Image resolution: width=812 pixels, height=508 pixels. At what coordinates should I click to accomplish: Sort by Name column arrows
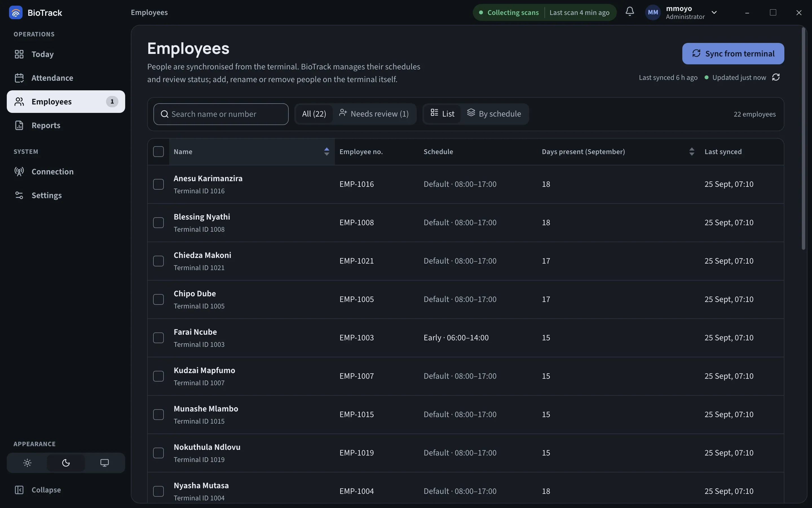tap(326, 152)
